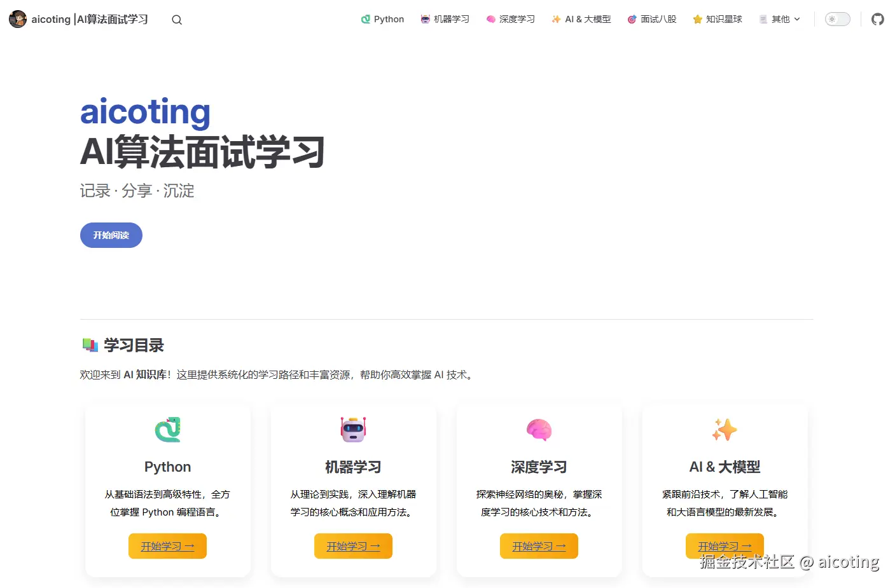895x588 pixels.
Task: Go to 机器学习 in the navbar
Action: coord(445,20)
